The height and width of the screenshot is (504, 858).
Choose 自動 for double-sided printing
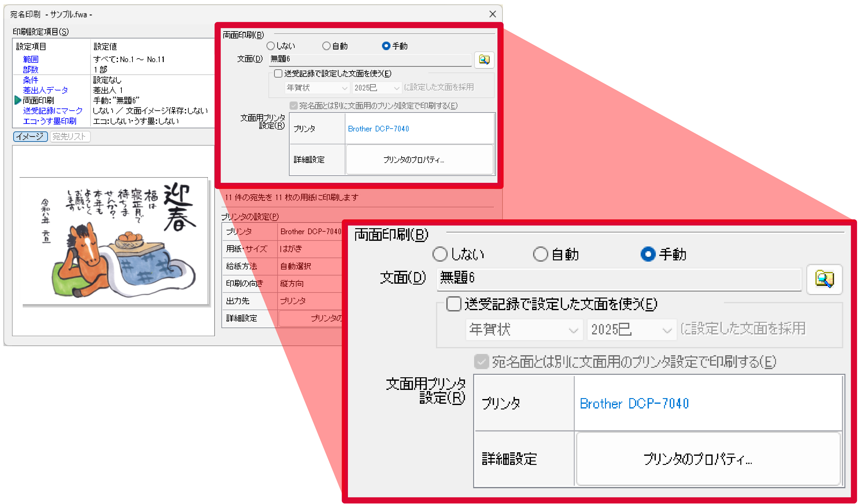click(326, 46)
